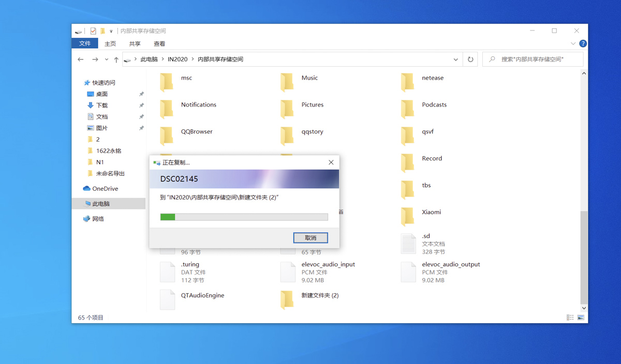Open Customize Quick Access Toolbar dropdown

point(111,32)
